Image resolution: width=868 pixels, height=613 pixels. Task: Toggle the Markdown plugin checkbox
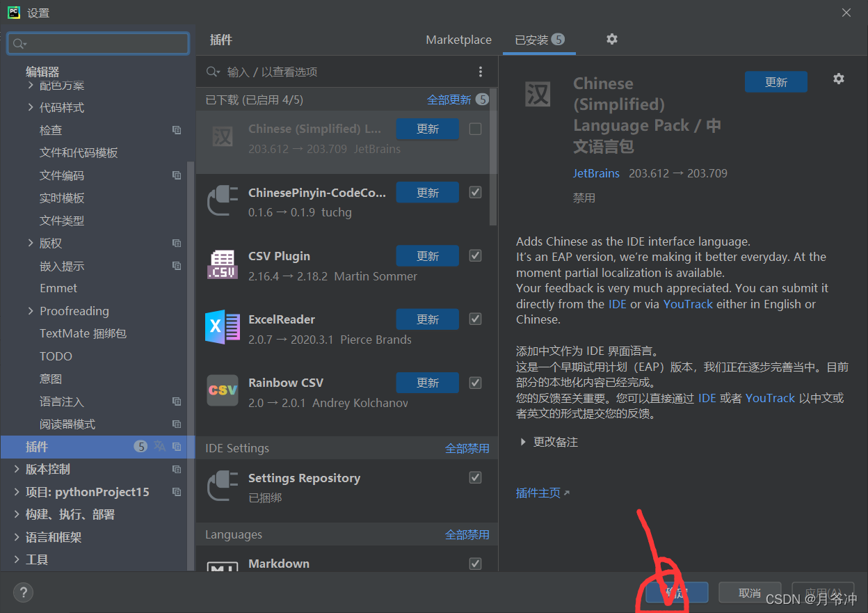[x=475, y=563]
